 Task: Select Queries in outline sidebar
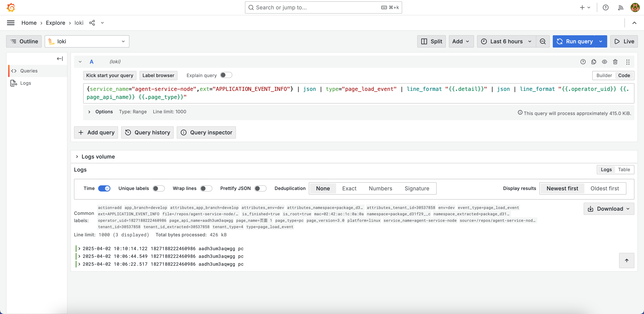(x=38, y=71)
